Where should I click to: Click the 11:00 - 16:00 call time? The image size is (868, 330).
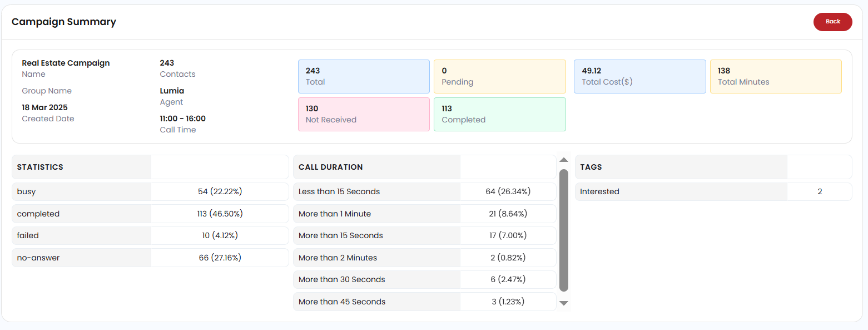[x=182, y=119]
